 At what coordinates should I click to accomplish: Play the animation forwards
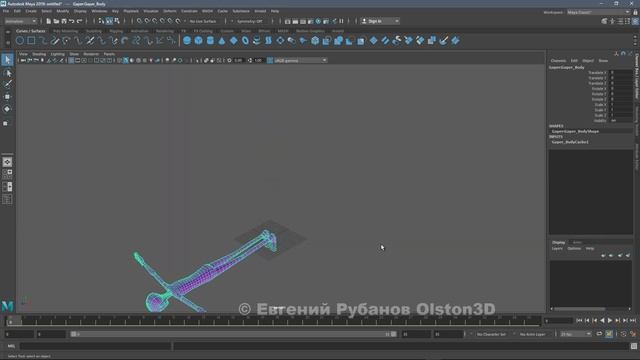[610, 321]
